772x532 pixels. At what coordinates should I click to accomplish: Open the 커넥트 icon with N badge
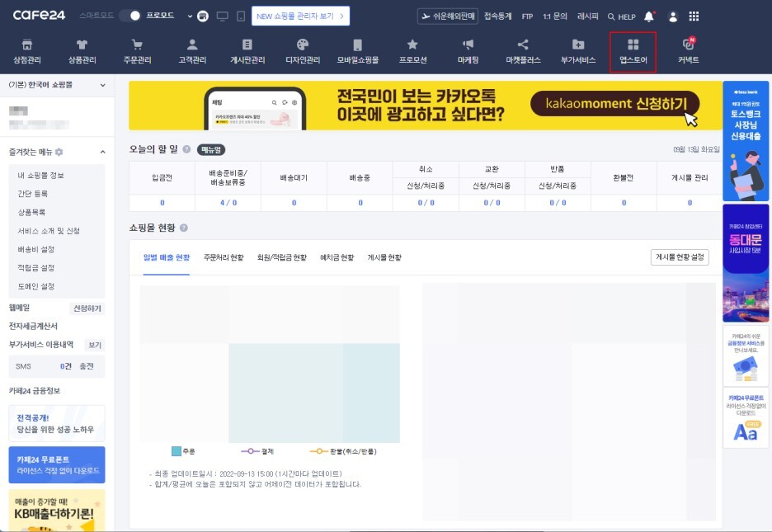pos(689,45)
